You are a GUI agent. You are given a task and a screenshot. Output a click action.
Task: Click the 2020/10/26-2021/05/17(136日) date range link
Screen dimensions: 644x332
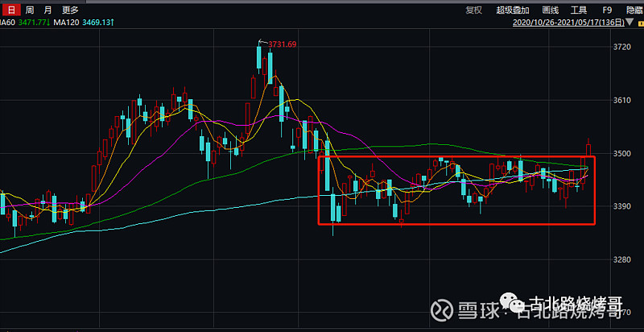point(568,23)
